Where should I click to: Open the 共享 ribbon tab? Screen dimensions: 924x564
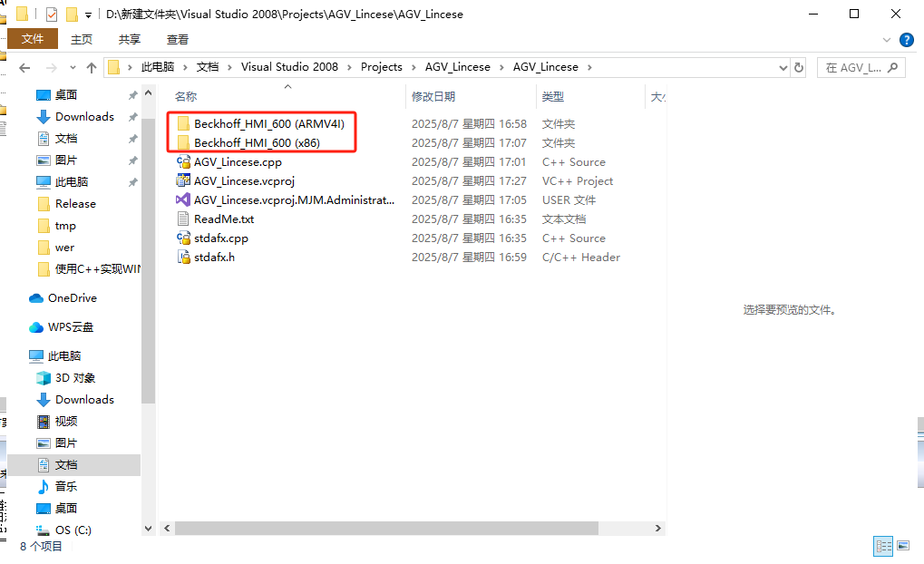pos(129,40)
